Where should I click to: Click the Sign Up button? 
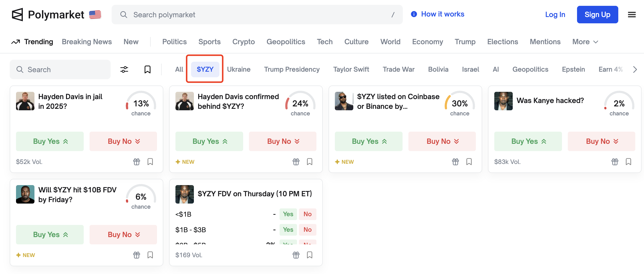tap(597, 15)
